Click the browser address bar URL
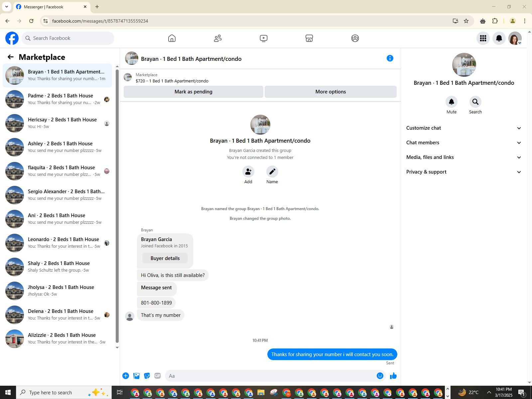Image resolution: width=532 pixels, height=399 pixels. click(100, 21)
